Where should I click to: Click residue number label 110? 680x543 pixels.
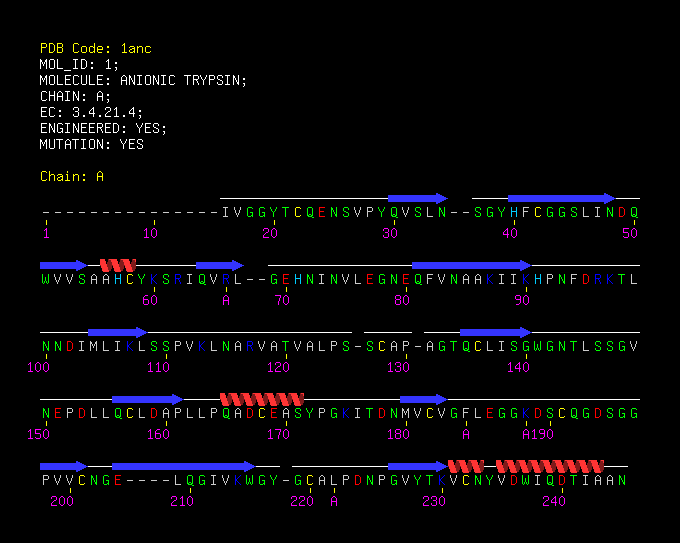(158, 367)
